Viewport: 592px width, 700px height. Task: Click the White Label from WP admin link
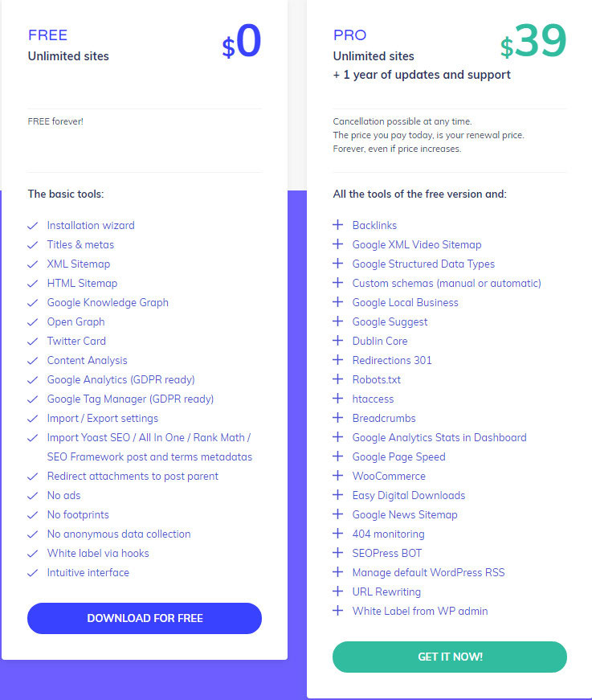pyautogui.click(x=419, y=611)
